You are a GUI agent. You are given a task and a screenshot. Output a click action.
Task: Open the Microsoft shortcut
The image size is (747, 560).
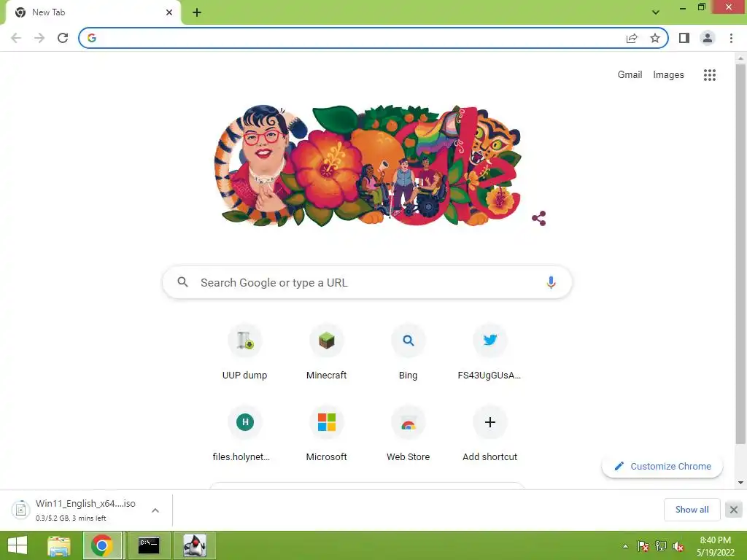[x=326, y=433]
